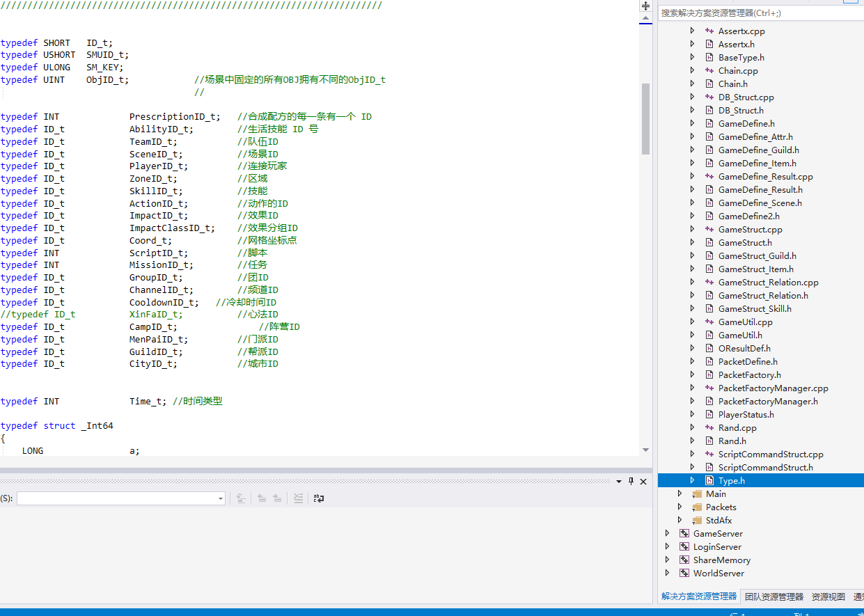Click the Rand.h header file icon
The image size is (864, 616).
point(709,441)
